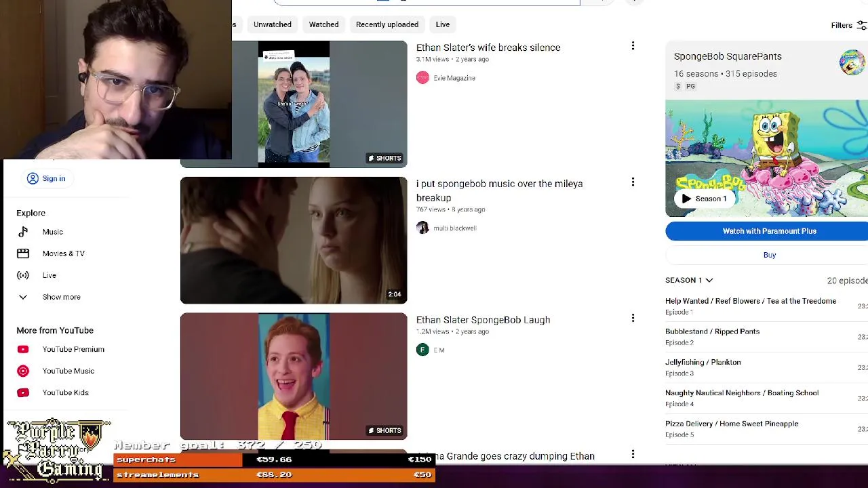Click the Sign in avatar icon
The width and height of the screenshot is (868, 488).
click(x=33, y=178)
